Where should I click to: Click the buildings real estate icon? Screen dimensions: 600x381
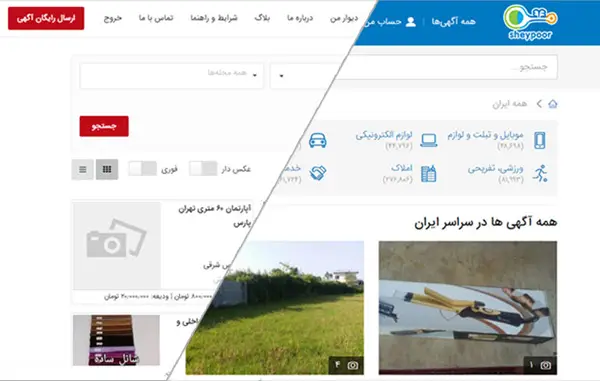(429, 173)
